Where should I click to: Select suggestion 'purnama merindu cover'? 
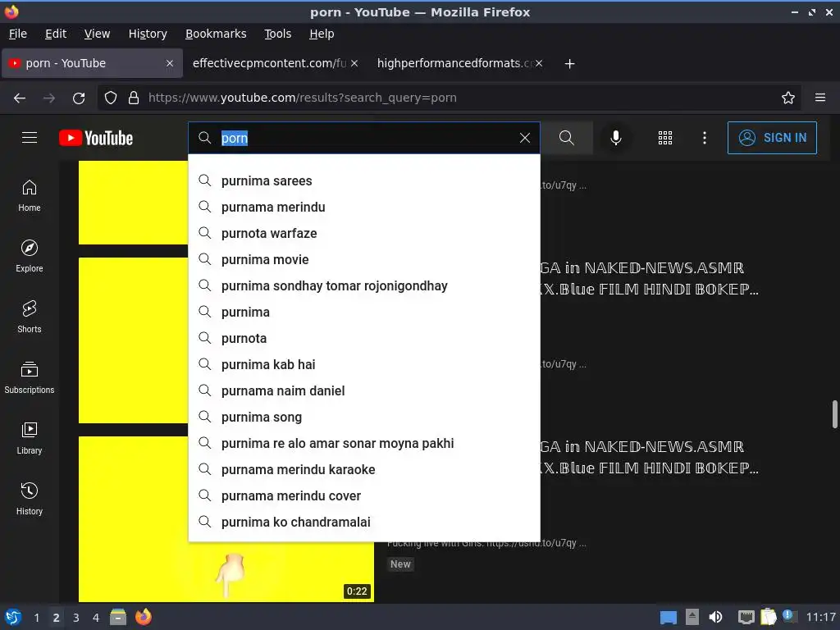click(x=364, y=495)
